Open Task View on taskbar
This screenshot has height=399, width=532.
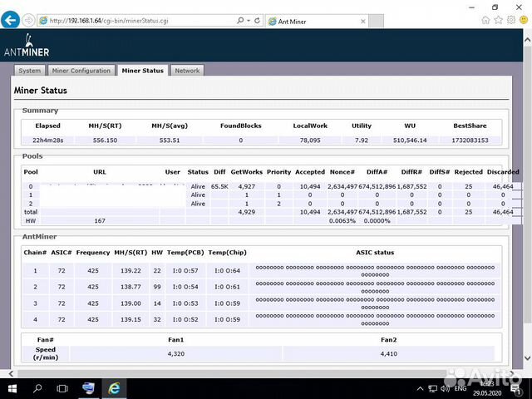click(x=62, y=388)
